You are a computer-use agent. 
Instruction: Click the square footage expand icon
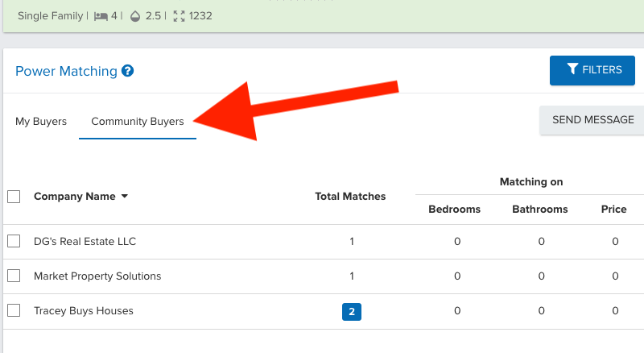179,16
